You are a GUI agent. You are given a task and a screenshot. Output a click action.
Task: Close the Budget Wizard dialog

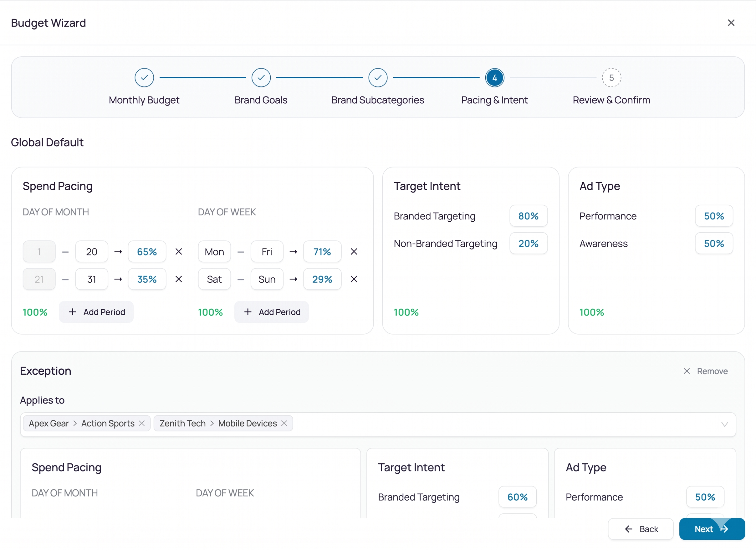731,23
